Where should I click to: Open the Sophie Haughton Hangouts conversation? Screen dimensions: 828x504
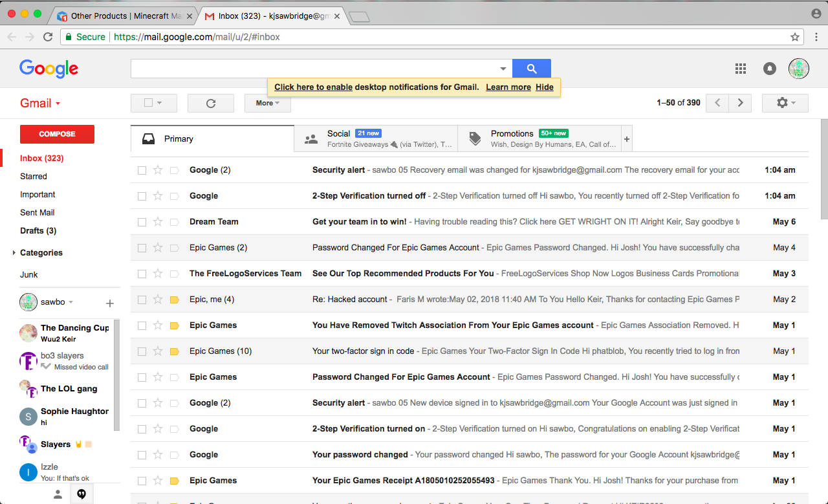65,416
